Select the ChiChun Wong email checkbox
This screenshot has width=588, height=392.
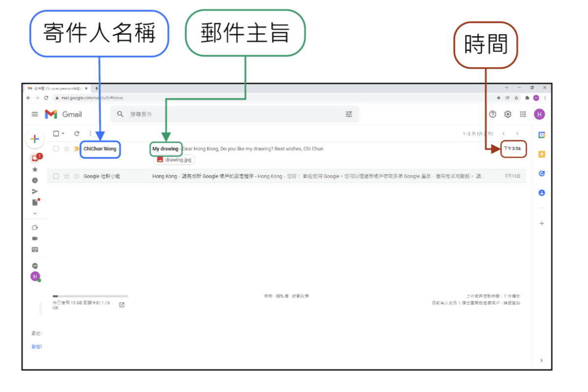coord(56,149)
